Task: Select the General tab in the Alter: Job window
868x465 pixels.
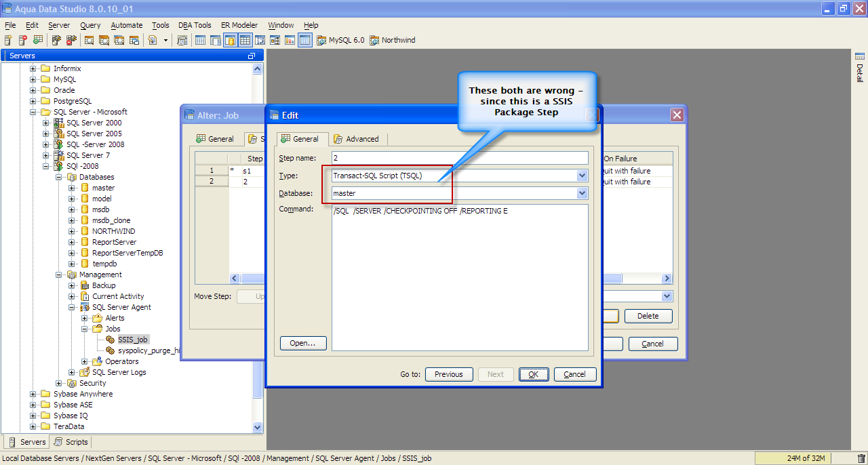Action: coord(215,139)
